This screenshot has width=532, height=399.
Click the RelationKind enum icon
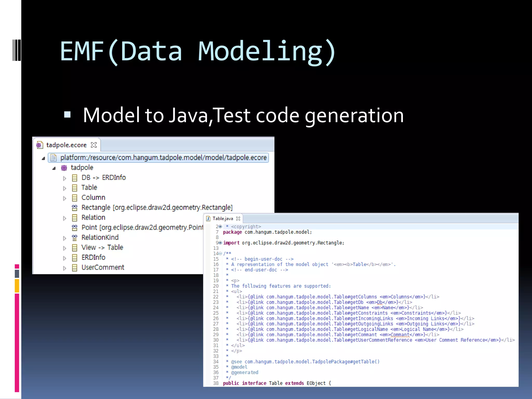pyautogui.click(x=75, y=237)
